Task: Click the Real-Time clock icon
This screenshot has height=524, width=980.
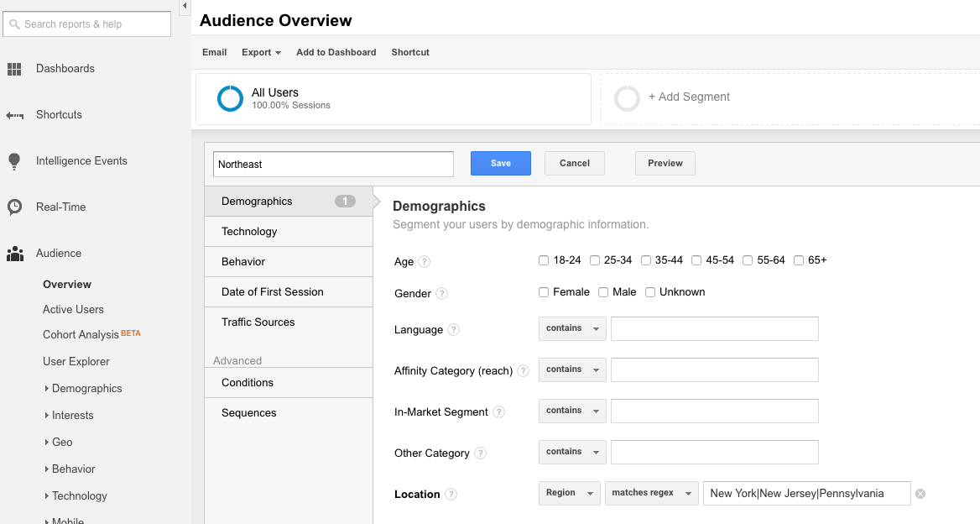Action: click(14, 207)
